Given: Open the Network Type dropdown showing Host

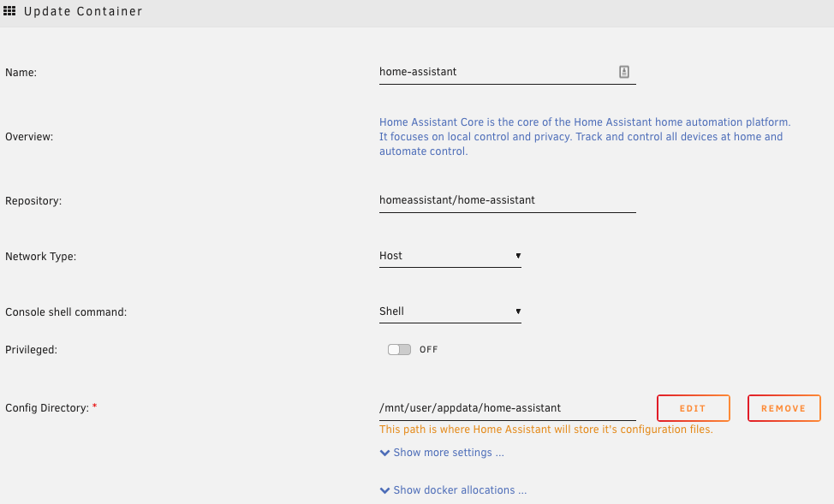Looking at the screenshot, I should click(450, 256).
